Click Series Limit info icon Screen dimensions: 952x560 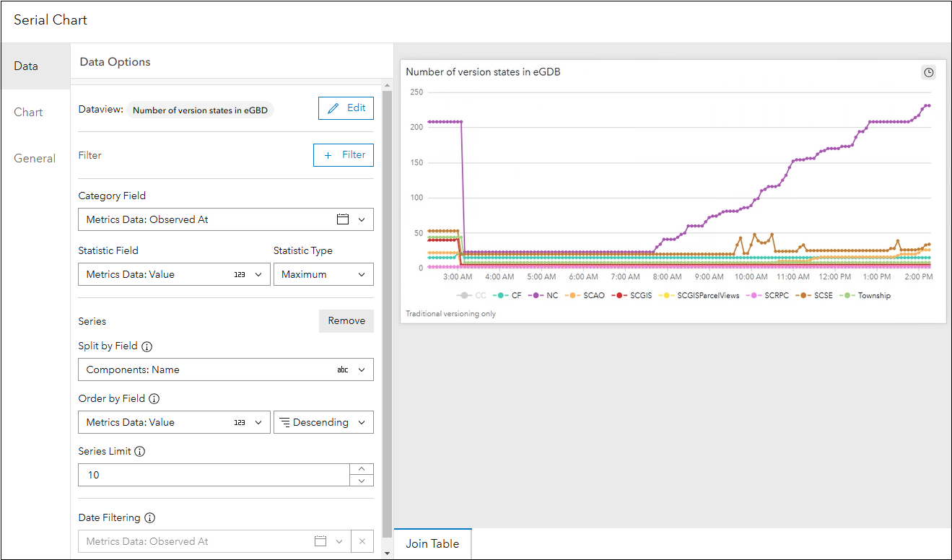pos(140,452)
